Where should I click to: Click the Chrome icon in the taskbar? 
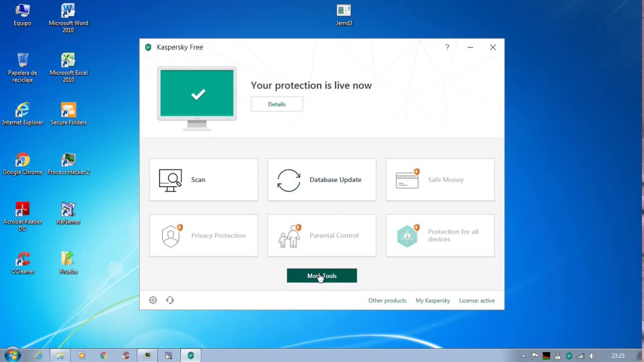104,355
